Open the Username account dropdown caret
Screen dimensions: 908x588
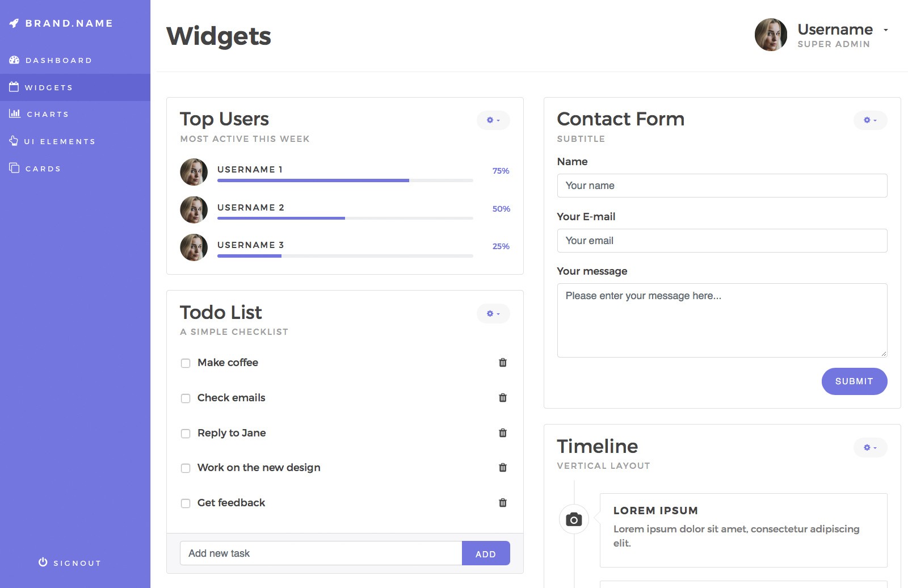[x=886, y=30]
